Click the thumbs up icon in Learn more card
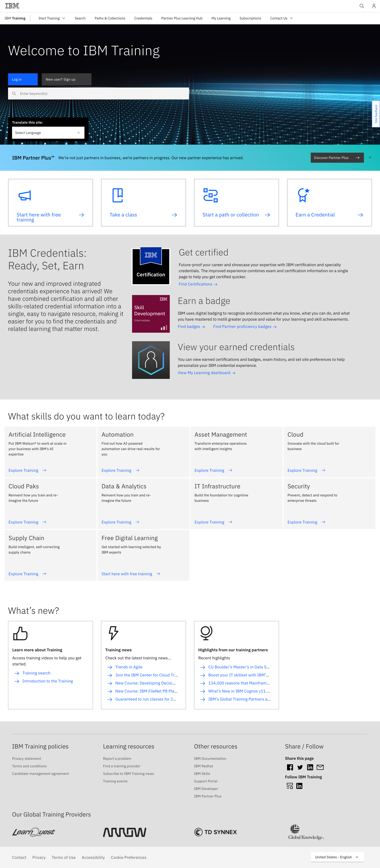The image size is (380, 868). [x=20, y=634]
